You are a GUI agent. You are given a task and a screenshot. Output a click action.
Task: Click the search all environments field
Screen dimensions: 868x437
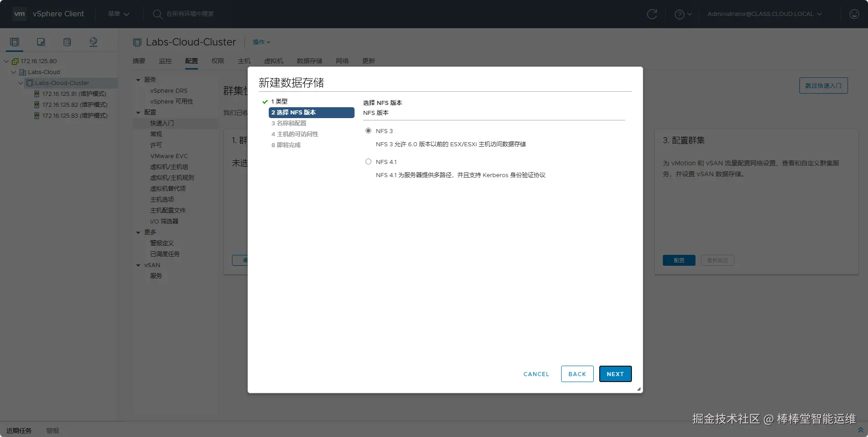tap(190, 14)
